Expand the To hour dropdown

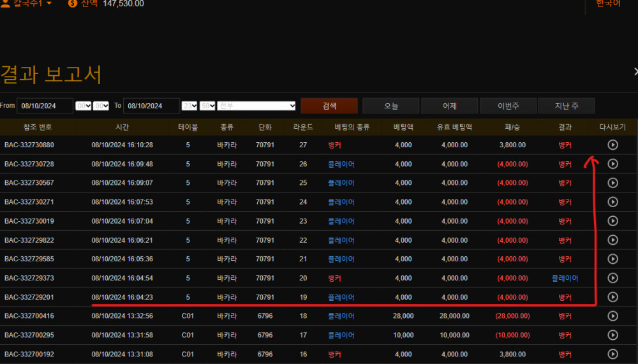[189, 106]
